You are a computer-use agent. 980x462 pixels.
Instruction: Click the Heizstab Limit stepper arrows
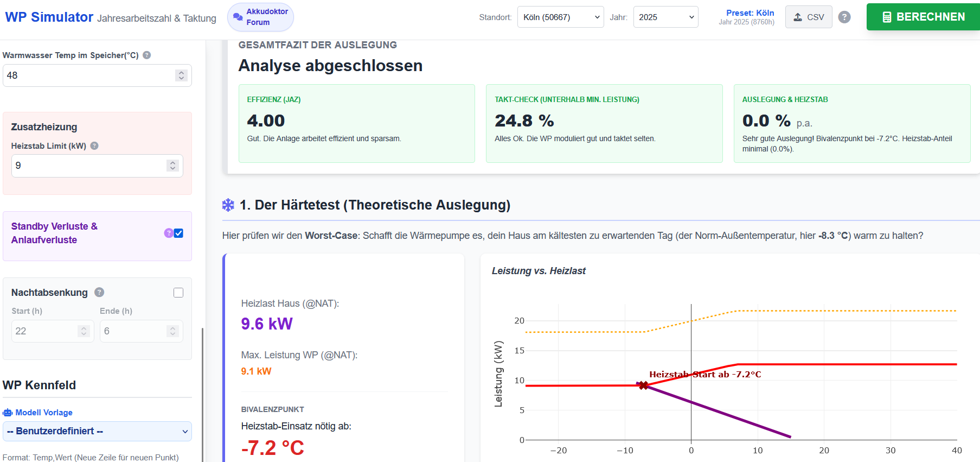coord(172,166)
